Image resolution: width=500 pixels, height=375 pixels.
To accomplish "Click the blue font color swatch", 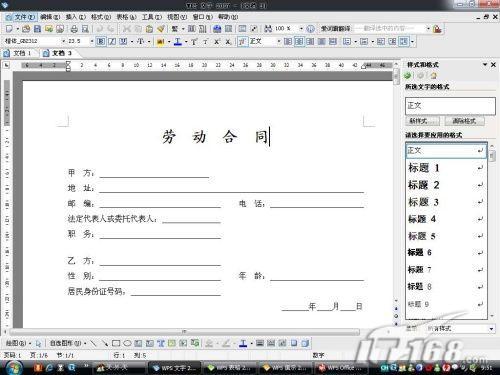I will [178, 42].
